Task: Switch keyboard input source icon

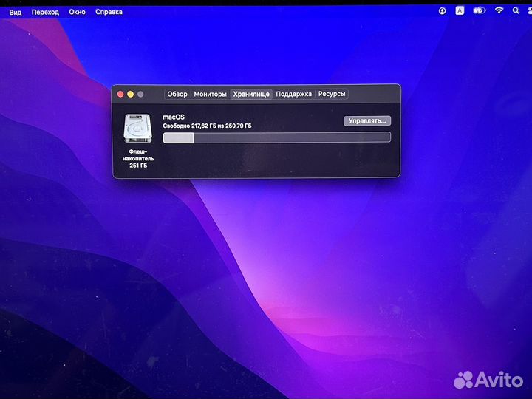Action: coord(460,11)
